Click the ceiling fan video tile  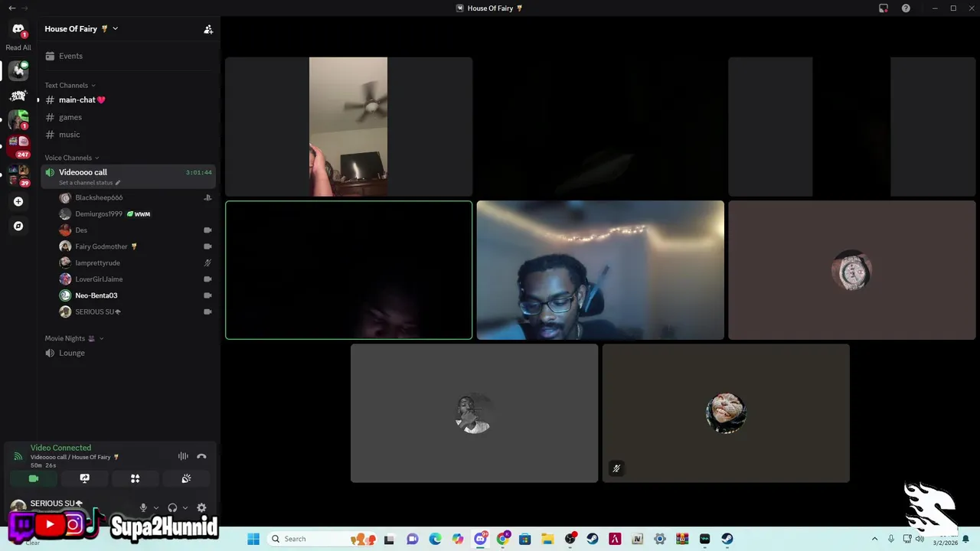pos(348,126)
